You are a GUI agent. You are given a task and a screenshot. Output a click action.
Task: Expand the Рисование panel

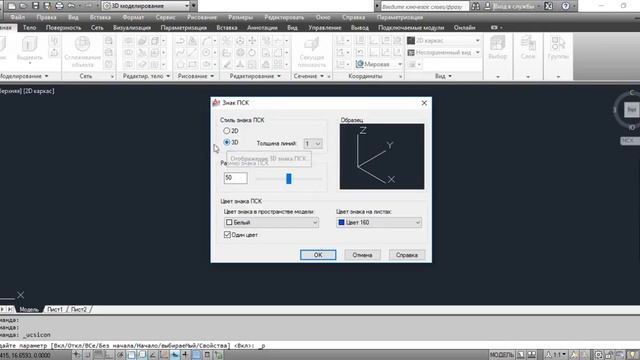point(196,76)
